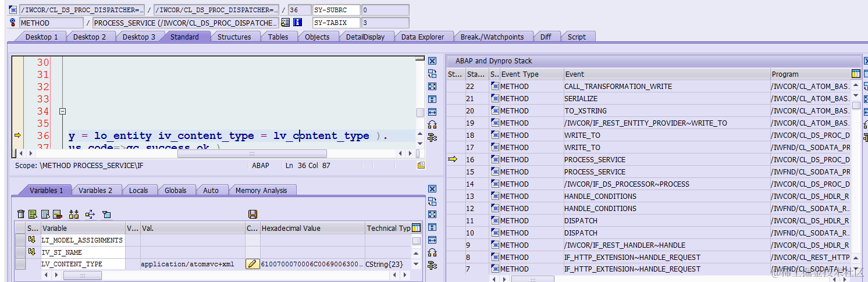
Task: Open column layout icon of stack table
Action: [856, 74]
